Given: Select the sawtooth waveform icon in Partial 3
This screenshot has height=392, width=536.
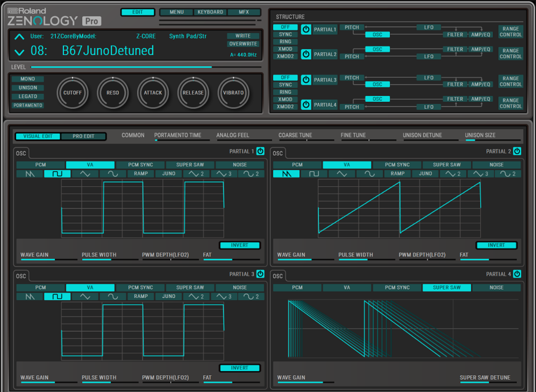Looking at the screenshot, I should click(x=30, y=296).
